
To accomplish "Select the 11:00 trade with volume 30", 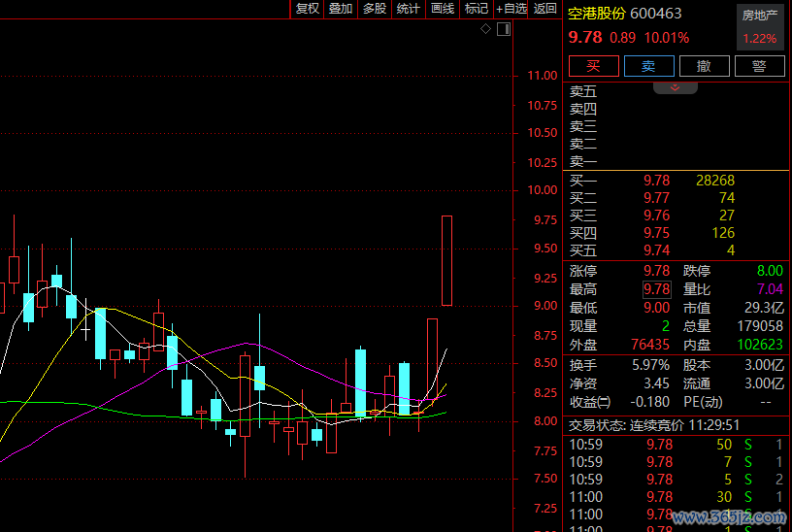I will (676, 497).
